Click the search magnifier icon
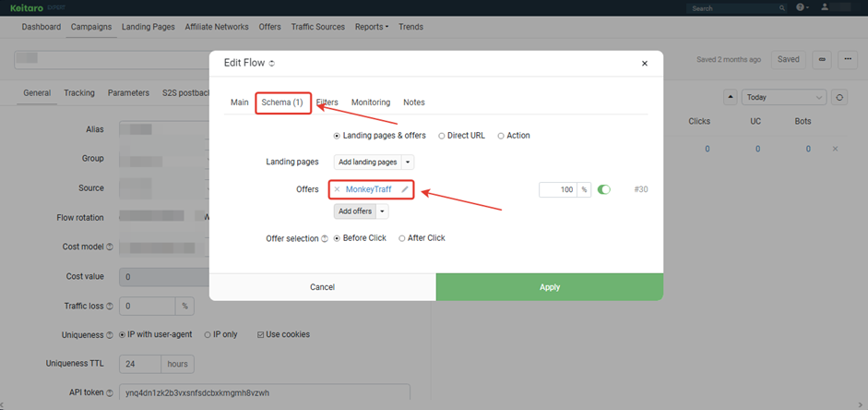Image resolution: width=868 pixels, height=410 pixels. [782, 8]
